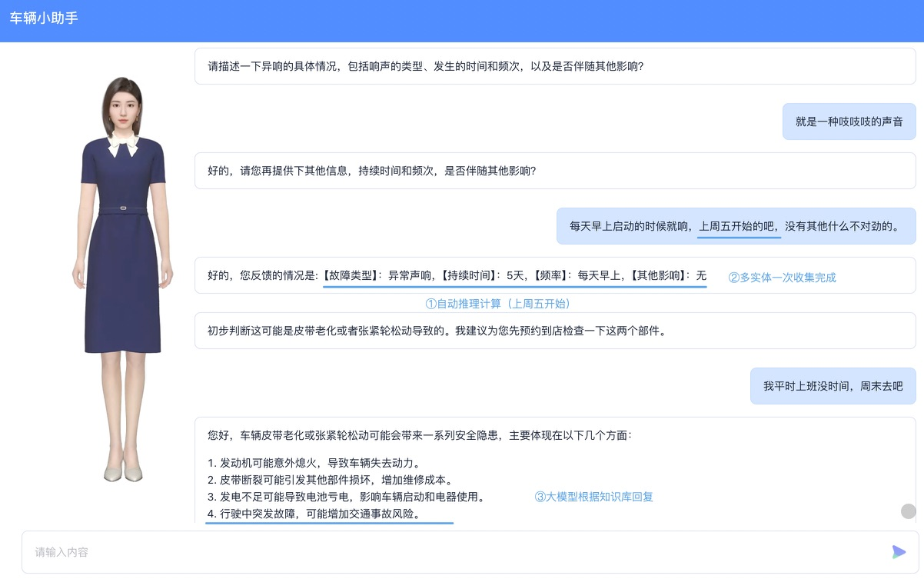This screenshot has width=924, height=579.
Task: Click the 车辆小助手 header title
Action: pos(44,18)
